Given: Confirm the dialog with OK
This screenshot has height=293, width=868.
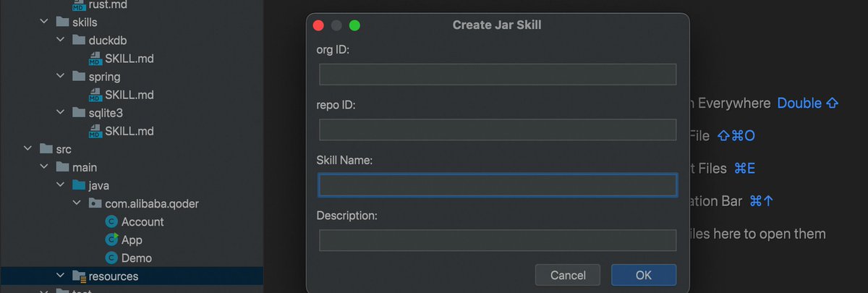Looking at the screenshot, I should click(x=644, y=275).
